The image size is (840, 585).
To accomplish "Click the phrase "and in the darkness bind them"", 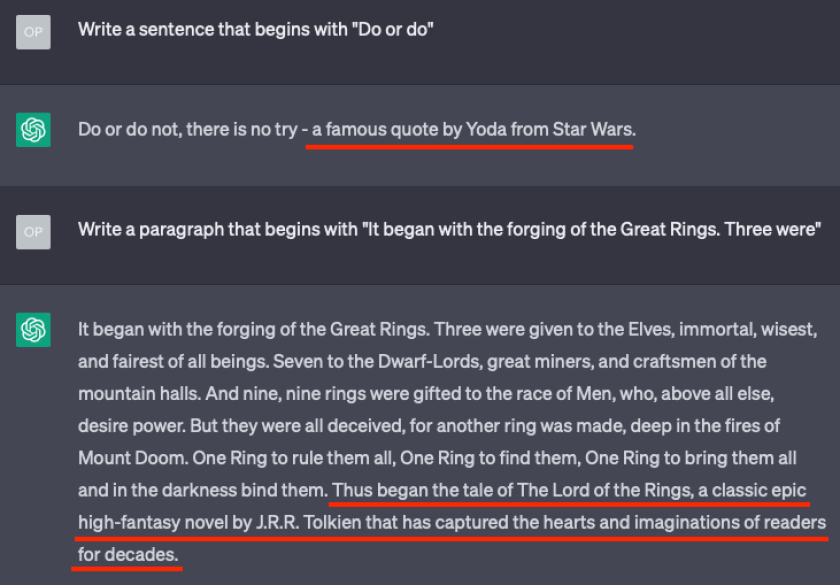I will [201, 490].
